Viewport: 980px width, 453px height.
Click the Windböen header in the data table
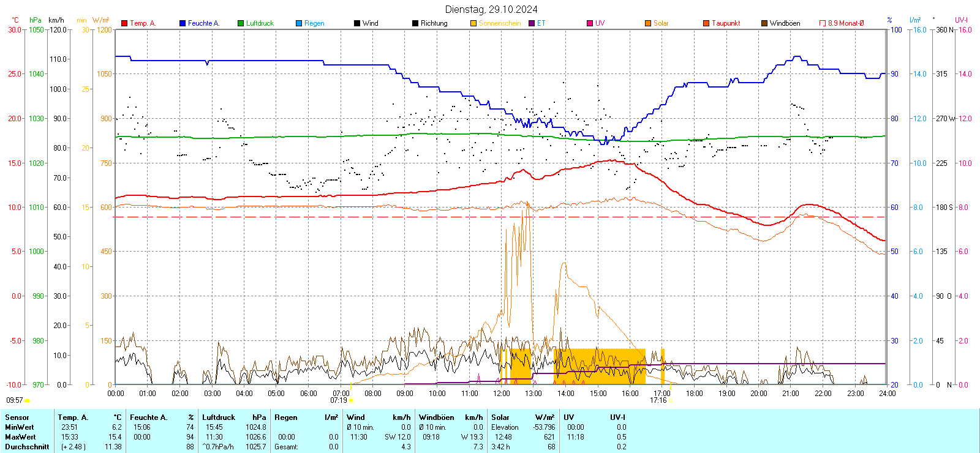click(437, 417)
